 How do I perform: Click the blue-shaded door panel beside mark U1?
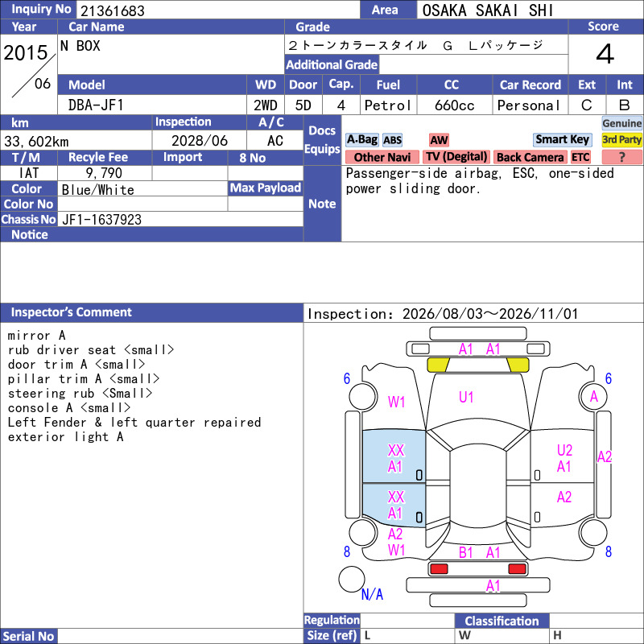(394, 456)
